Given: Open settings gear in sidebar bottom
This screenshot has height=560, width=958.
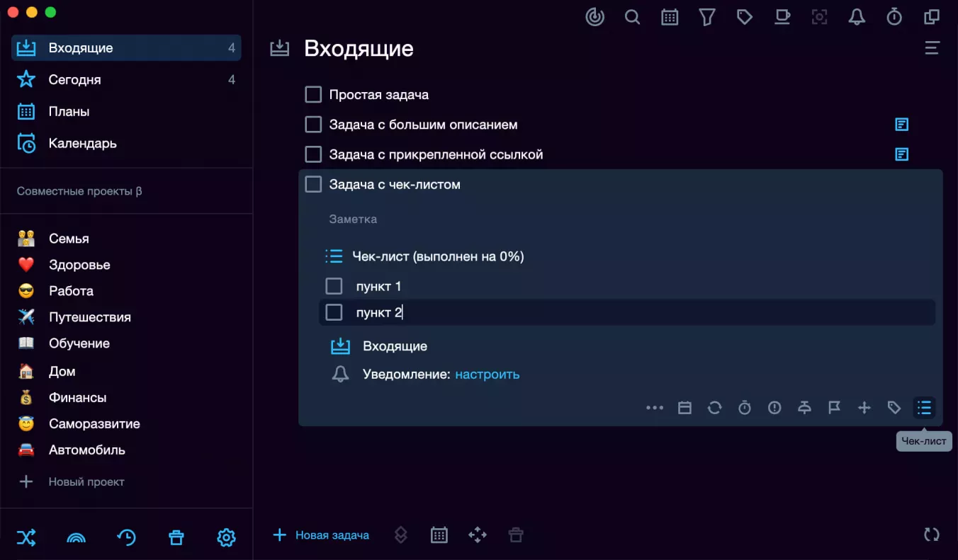Looking at the screenshot, I should [x=226, y=537].
